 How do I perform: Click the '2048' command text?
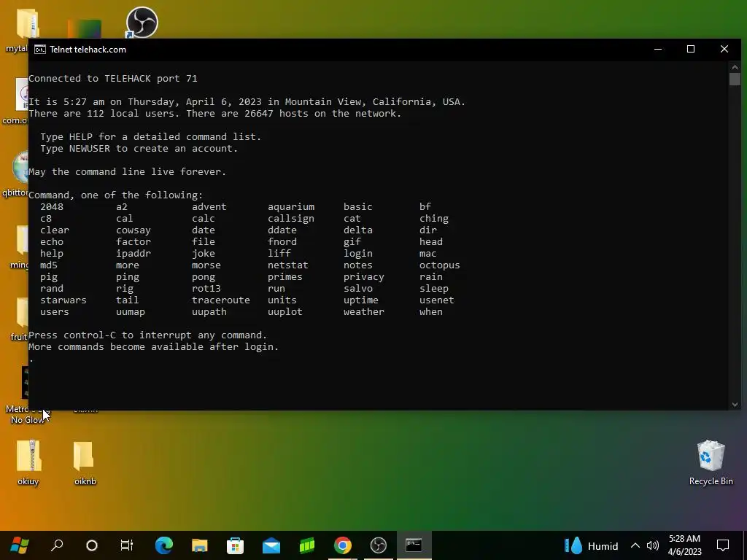click(x=52, y=206)
